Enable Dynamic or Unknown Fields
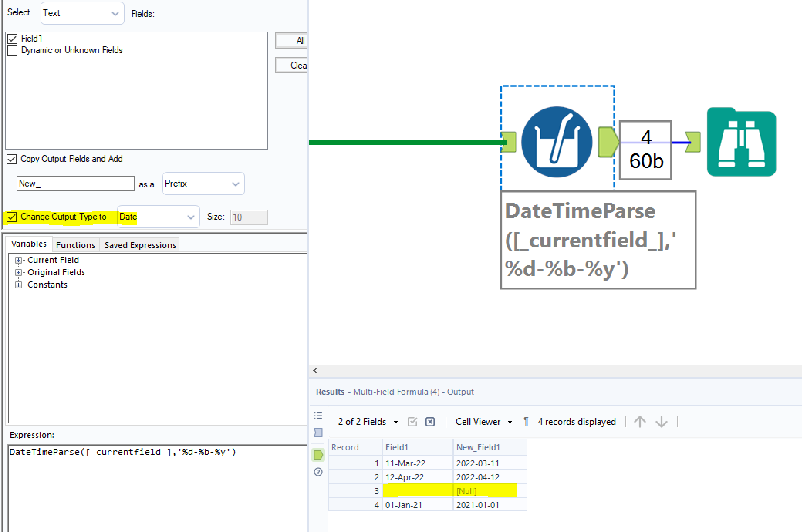This screenshot has width=802, height=532. (x=12, y=50)
